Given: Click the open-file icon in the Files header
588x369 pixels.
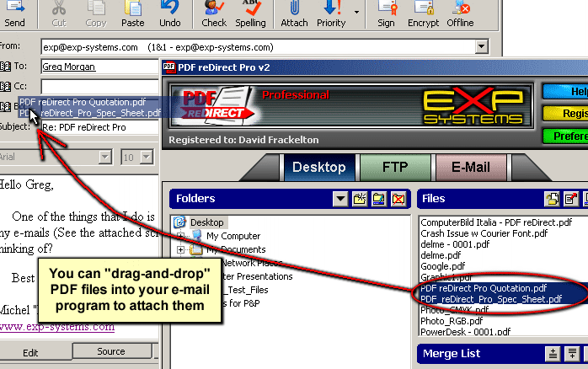Looking at the screenshot, I should [552, 199].
